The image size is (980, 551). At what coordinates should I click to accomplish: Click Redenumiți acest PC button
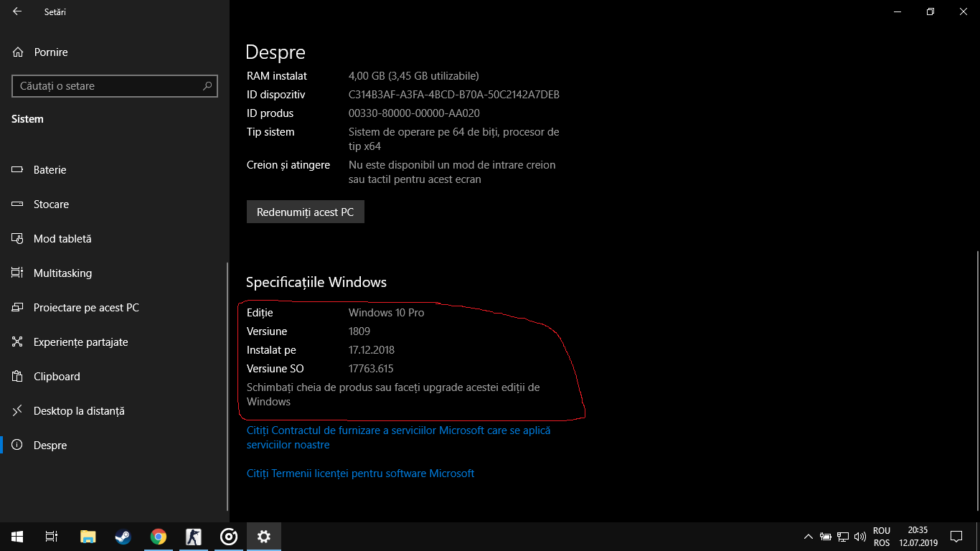click(x=306, y=212)
